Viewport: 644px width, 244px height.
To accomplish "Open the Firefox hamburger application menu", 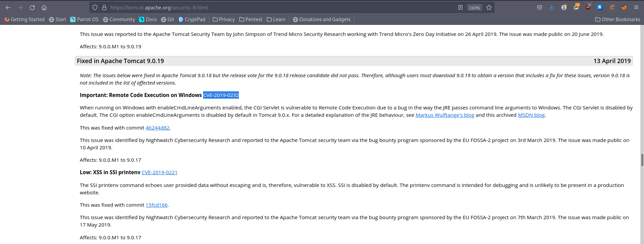I will tap(636, 7).
